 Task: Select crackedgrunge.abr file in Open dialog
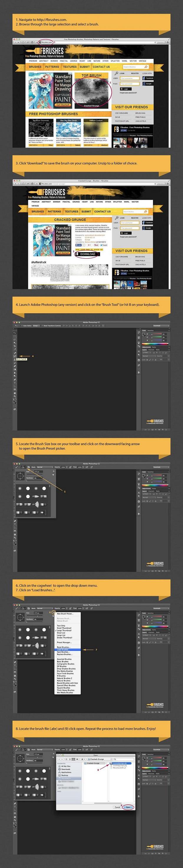pyautogui.click(x=121, y=764)
